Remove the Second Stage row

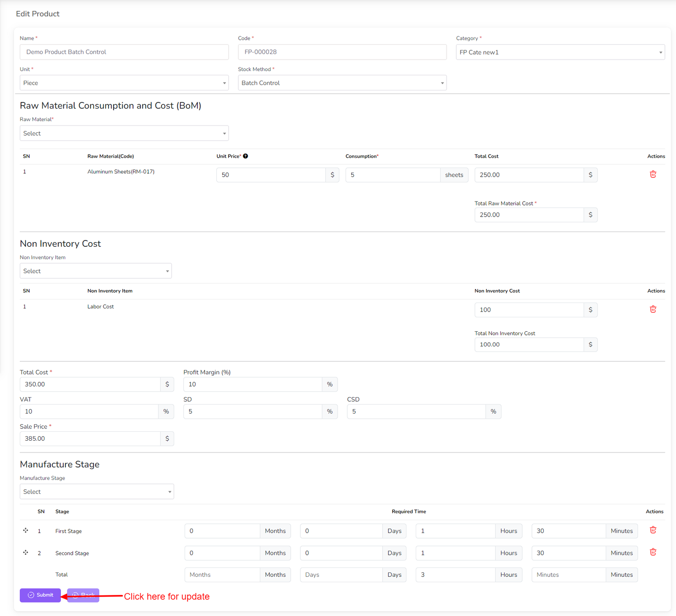pos(653,552)
